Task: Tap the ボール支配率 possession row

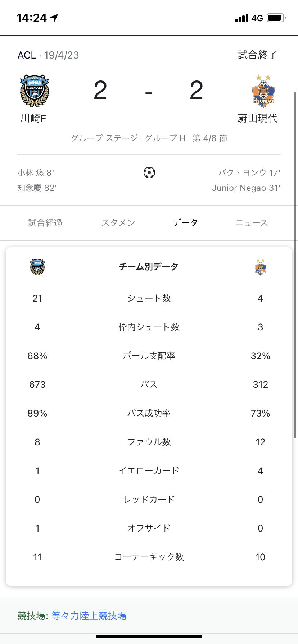Action: tap(149, 356)
